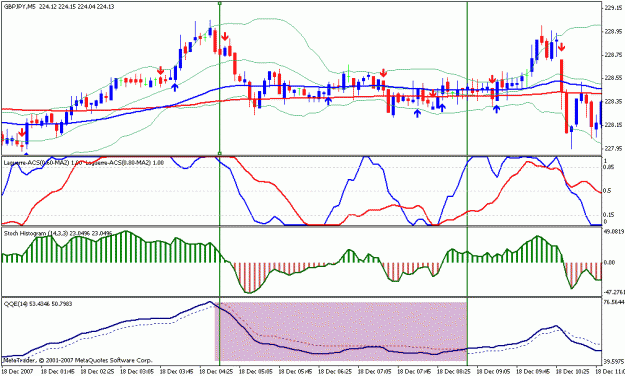The height and width of the screenshot is (376, 625).
Task: Click price level 228.15 on the axis
Action: [x=613, y=125]
